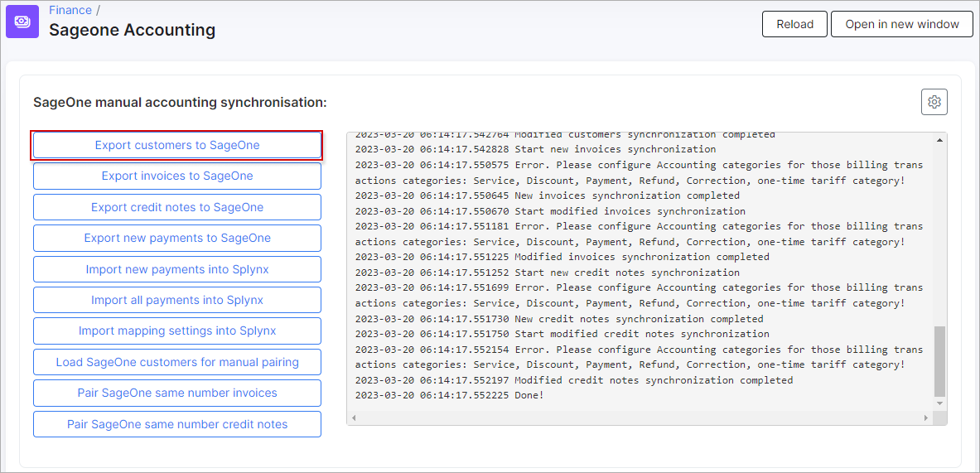The width and height of the screenshot is (980, 473).
Task: Run Export credit notes to SageOne
Action: coord(177,207)
